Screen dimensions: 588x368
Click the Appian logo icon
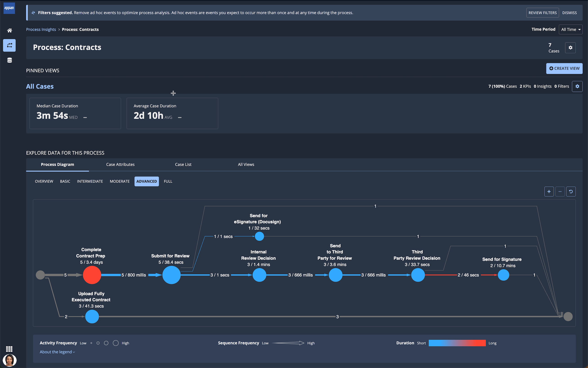click(x=9, y=8)
